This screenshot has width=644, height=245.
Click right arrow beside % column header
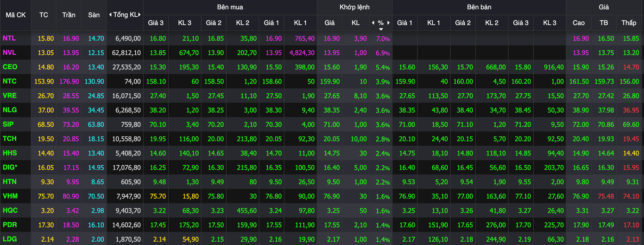(388, 23)
